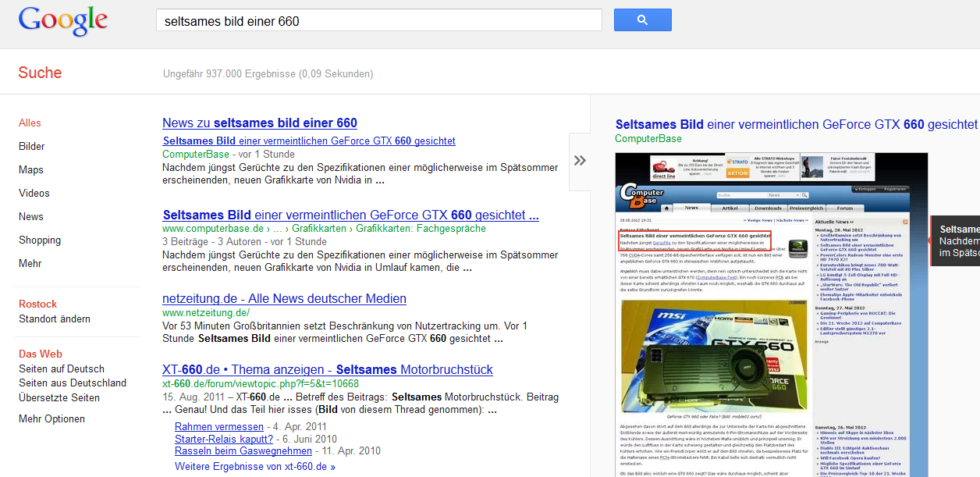980x477 pixels.
Task: Open sitelink Starter-Relais kaputt?
Action: click(224, 439)
